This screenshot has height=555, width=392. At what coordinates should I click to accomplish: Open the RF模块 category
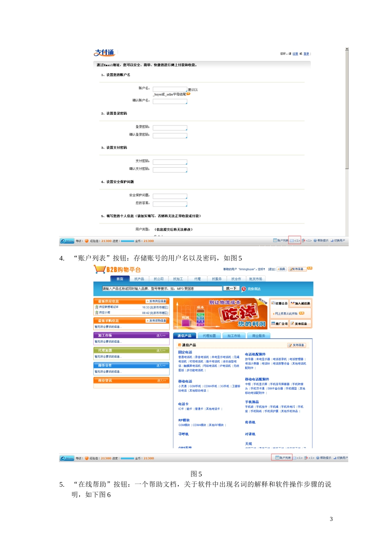[184, 420]
